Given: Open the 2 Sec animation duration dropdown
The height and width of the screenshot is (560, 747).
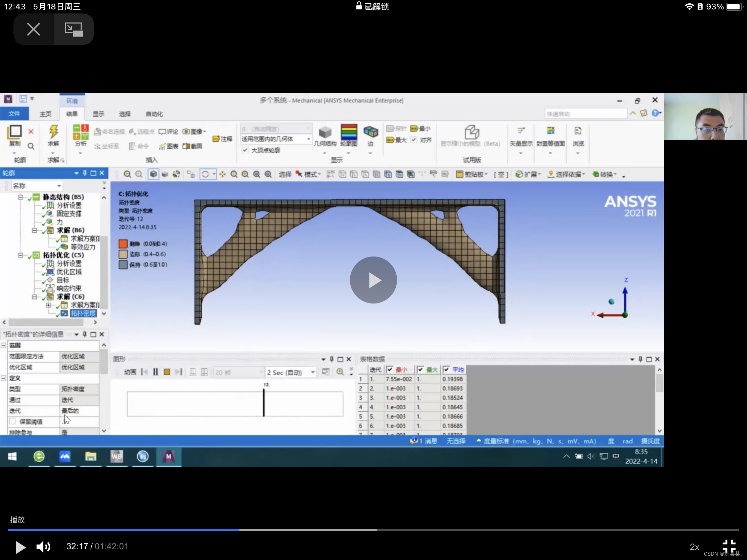Looking at the screenshot, I should (x=313, y=372).
